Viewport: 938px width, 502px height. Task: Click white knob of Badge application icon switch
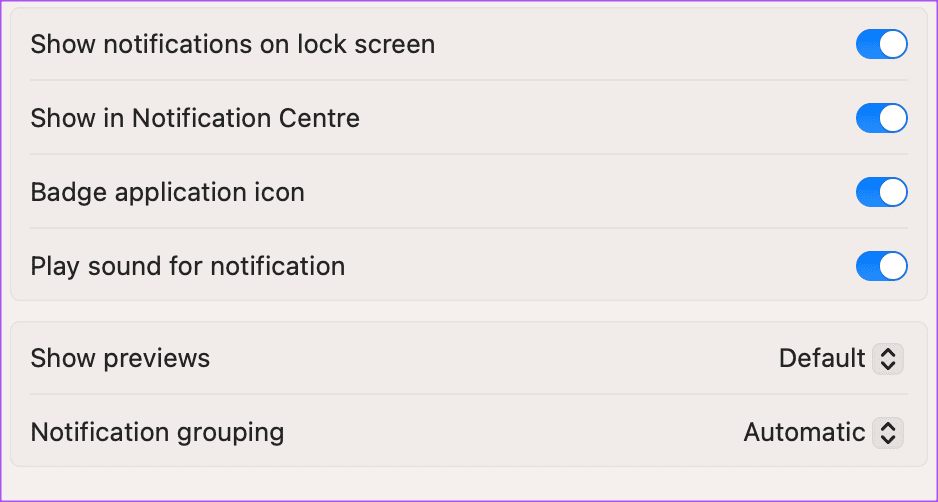pyautogui.click(x=893, y=192)
